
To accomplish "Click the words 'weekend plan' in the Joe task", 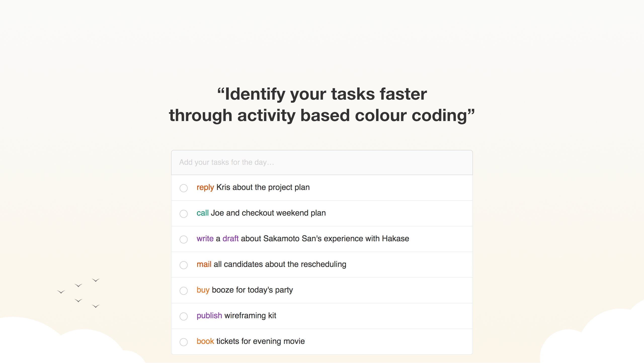I will click(301, 213).
